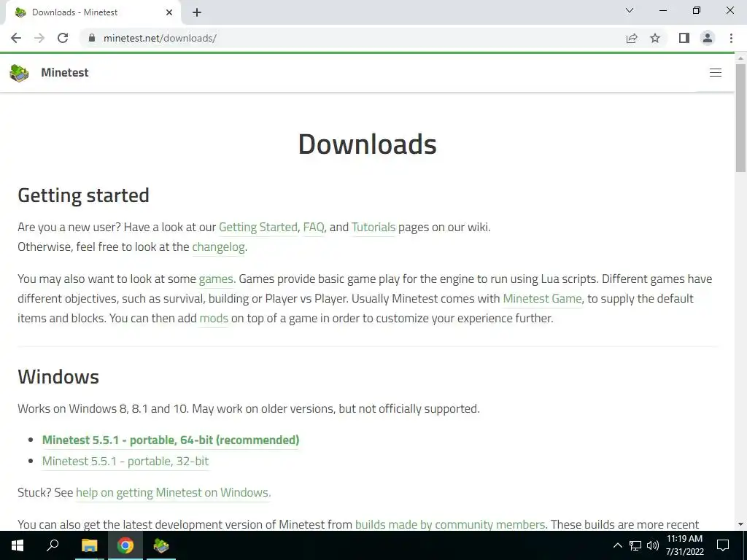Share this page using the share icon
747x560 pixels.
(x=632, y=38)
